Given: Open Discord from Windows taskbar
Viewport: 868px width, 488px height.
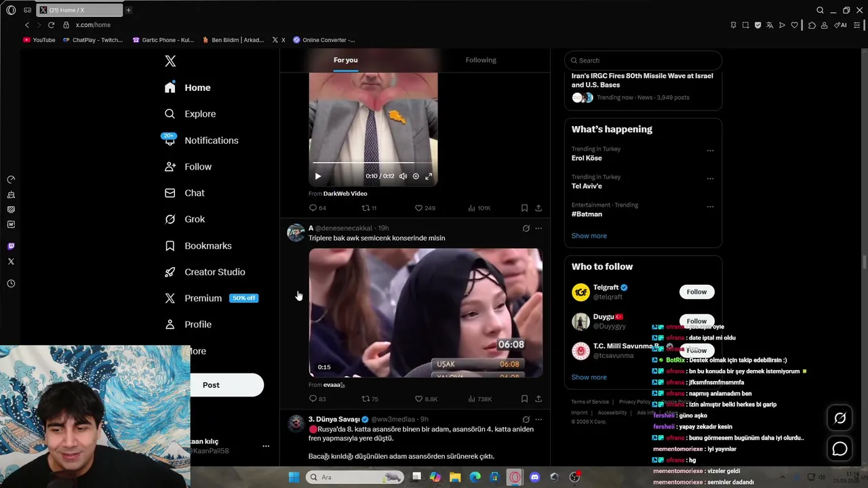Looking at the screenshot, I should click(x=534, y=477).
